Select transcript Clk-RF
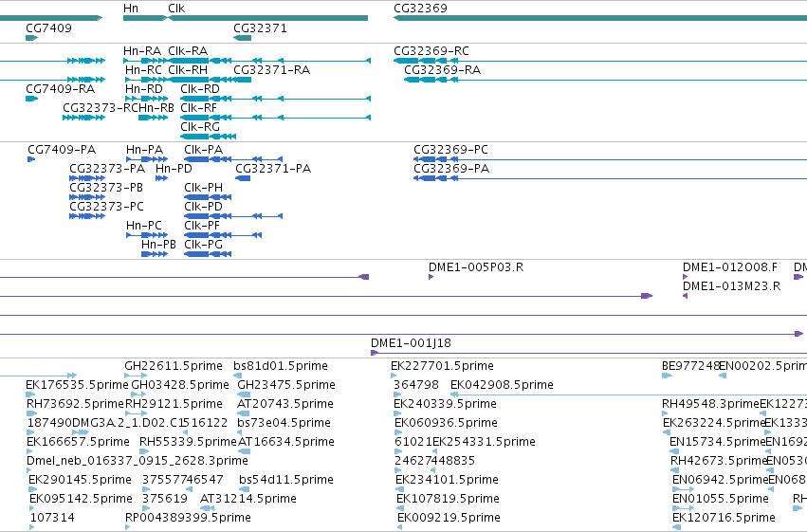807x532 pixels. (x=198, y=108)
